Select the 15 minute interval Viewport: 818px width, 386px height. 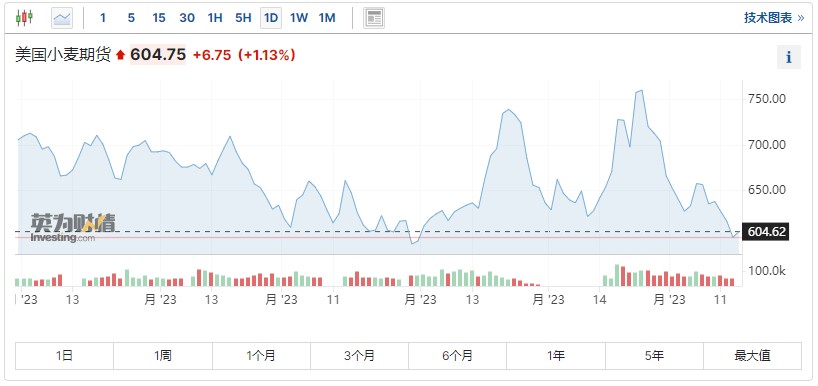159,18
